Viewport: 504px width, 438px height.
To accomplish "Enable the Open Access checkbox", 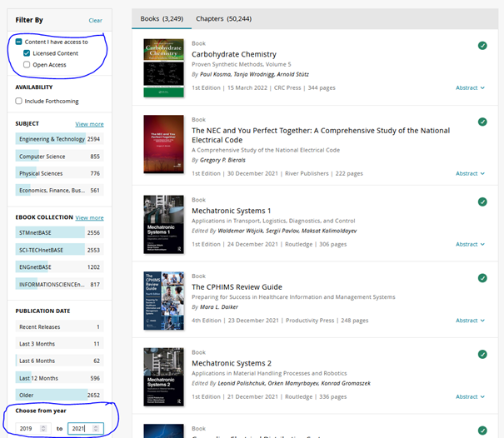I will pos(27,65).
